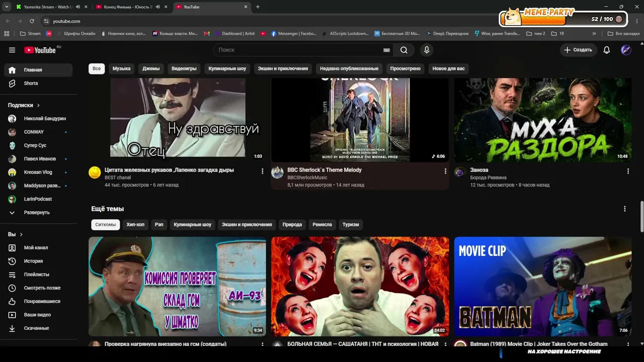The height and width of the screenshot is (362, 644).
Task: Open the Главная sidebar item
Action: pyautogui.click(x=38, y=70)
